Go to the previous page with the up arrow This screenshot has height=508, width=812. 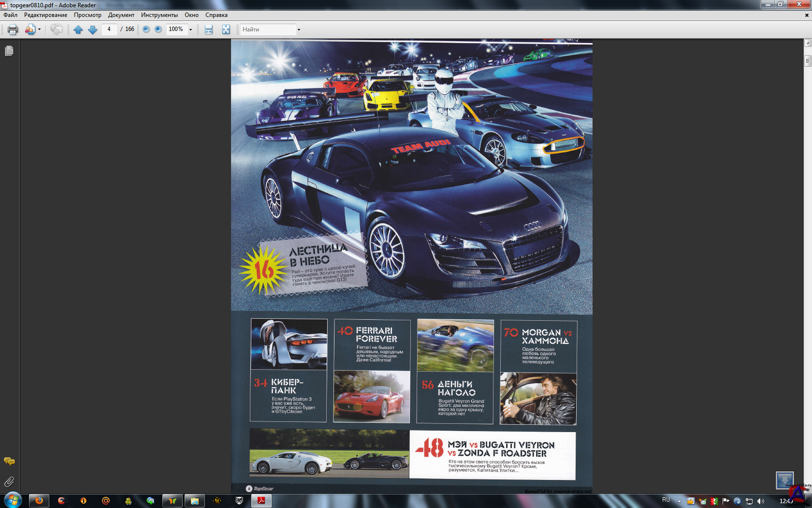click(x=78, y=30)
